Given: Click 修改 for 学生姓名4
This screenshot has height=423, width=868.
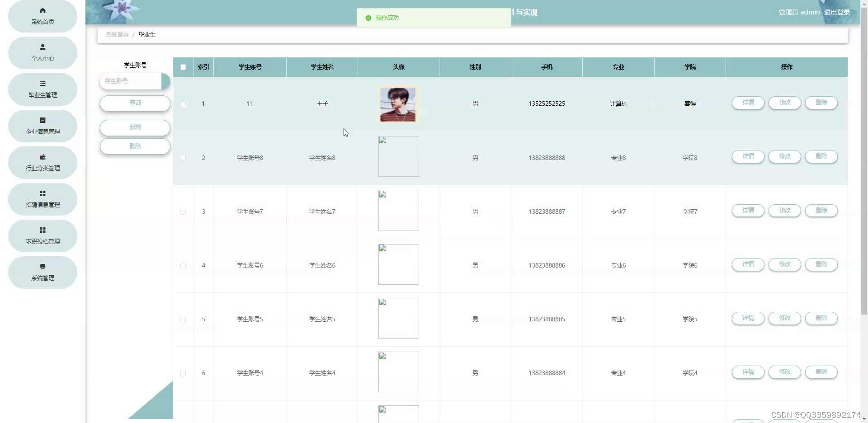Looking at the screenshot, I should [785, 372].
